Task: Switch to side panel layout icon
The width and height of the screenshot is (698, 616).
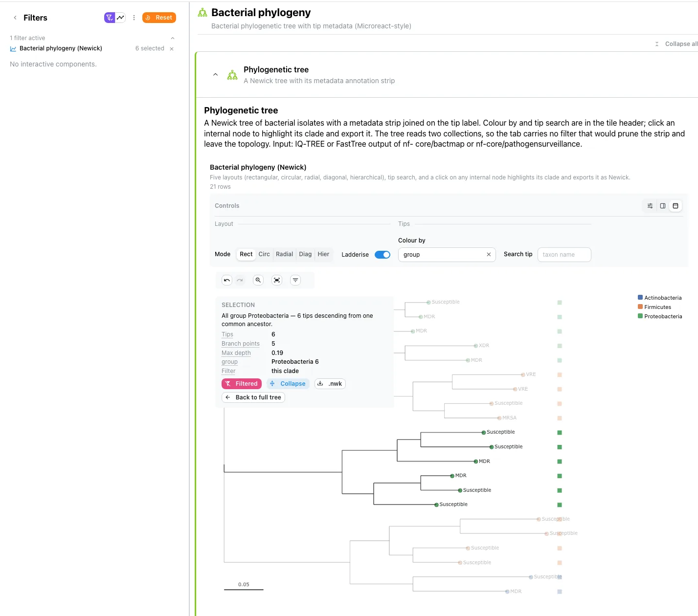Action: [663, 206]
